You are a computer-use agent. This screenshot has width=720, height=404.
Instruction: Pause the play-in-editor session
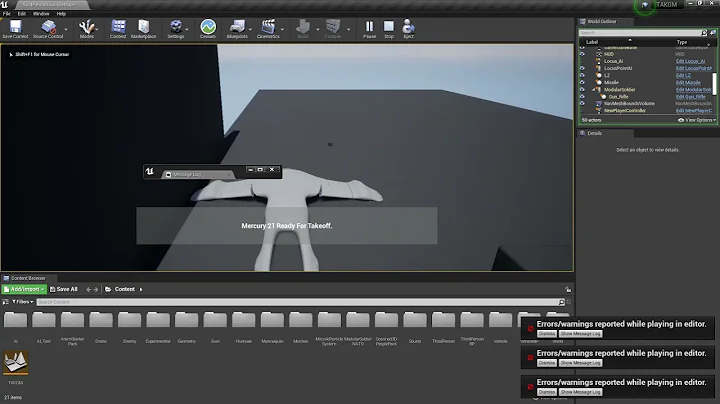(369, 28)
